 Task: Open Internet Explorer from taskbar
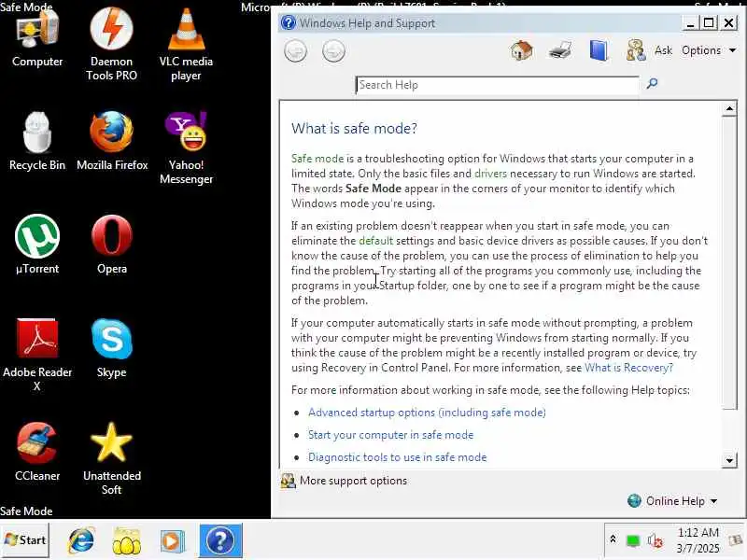click(x=81, y=540)
